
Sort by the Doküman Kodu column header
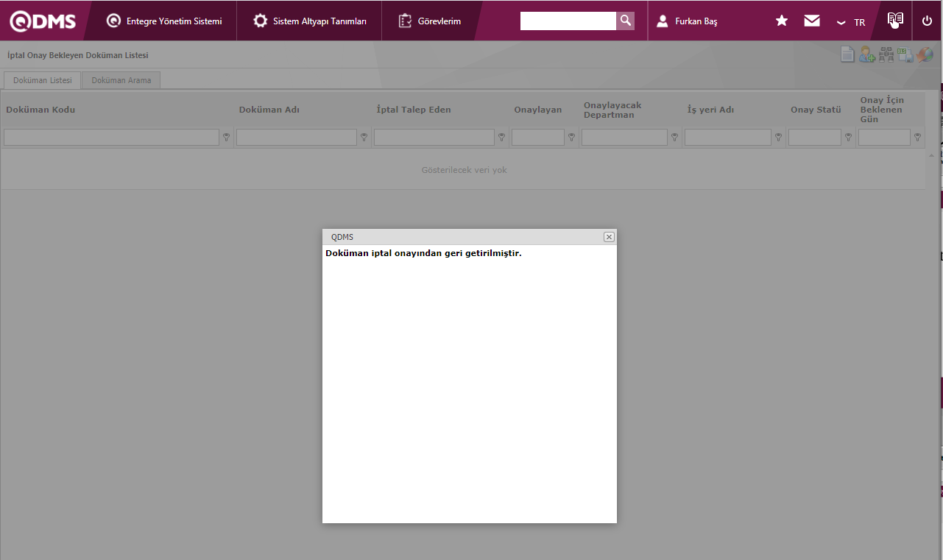tap(40, 110)
